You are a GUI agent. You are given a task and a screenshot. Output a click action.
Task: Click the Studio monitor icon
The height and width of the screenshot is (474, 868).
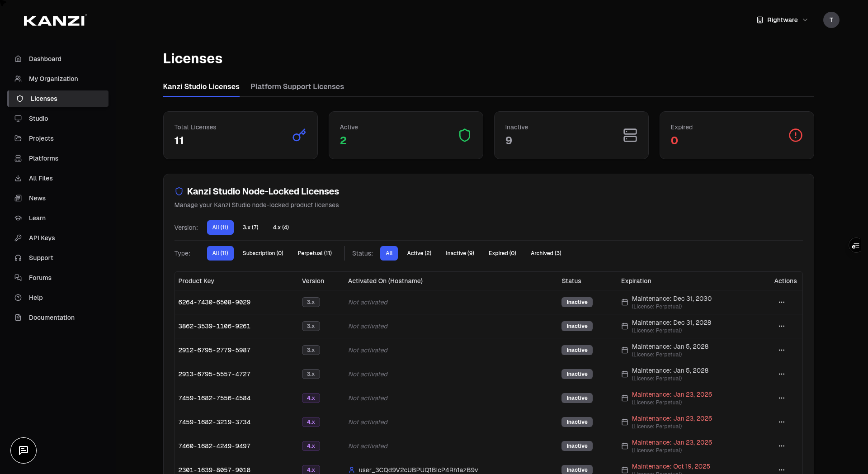tap(18, 118)
